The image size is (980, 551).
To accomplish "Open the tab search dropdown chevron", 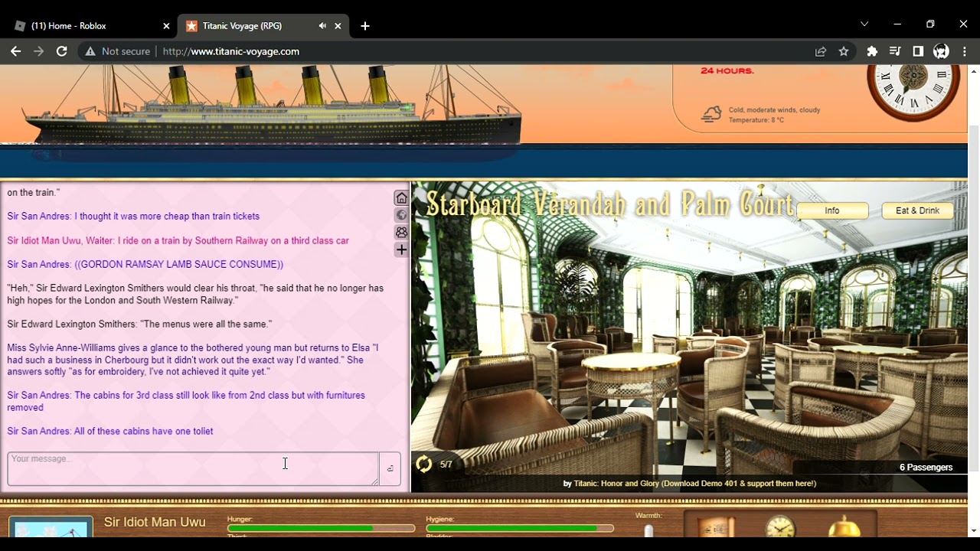I will pyautogui.click(x=864, y=24).
